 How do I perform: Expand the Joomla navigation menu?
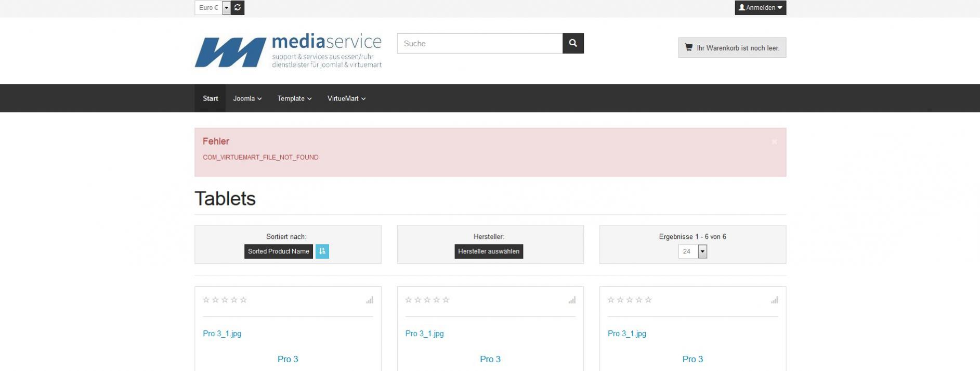tap(247, 98)
